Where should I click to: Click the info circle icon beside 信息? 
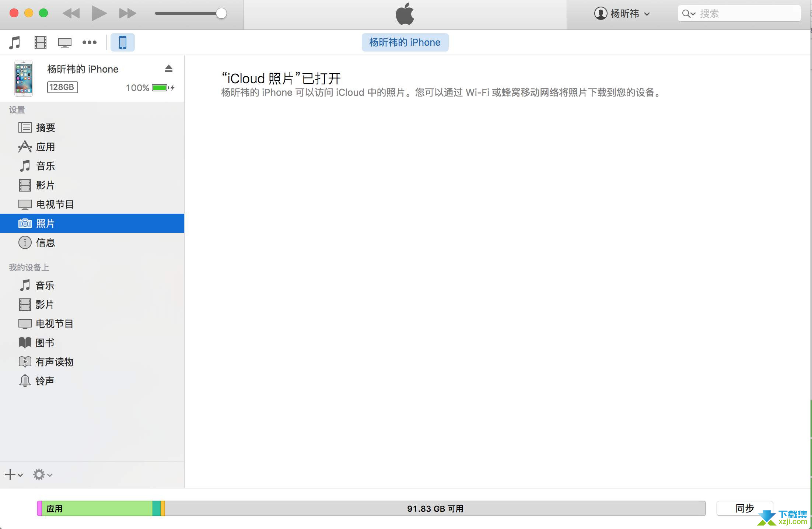click(25, 242)
